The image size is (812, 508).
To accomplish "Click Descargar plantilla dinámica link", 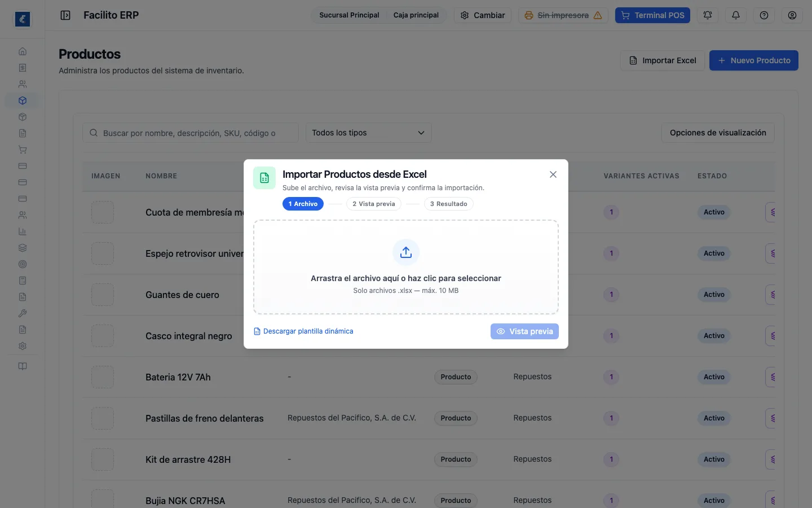I will (x=303, y=331).
